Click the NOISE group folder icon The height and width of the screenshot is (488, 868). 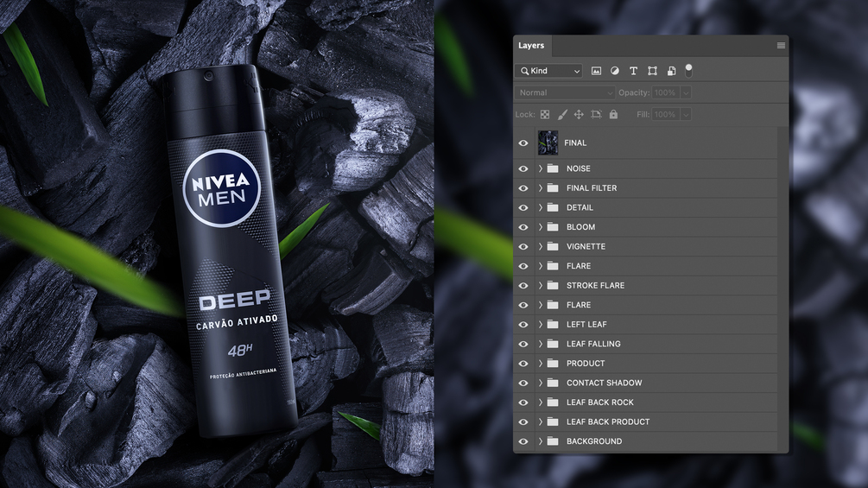coord(553,168)
